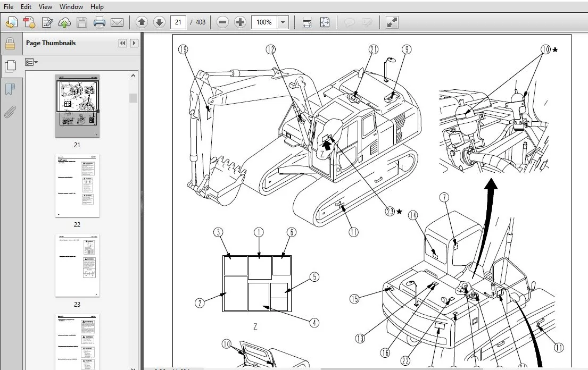588x370 pixels.
Task: Click the highlight text tool icon
Action: click(367, 22)
